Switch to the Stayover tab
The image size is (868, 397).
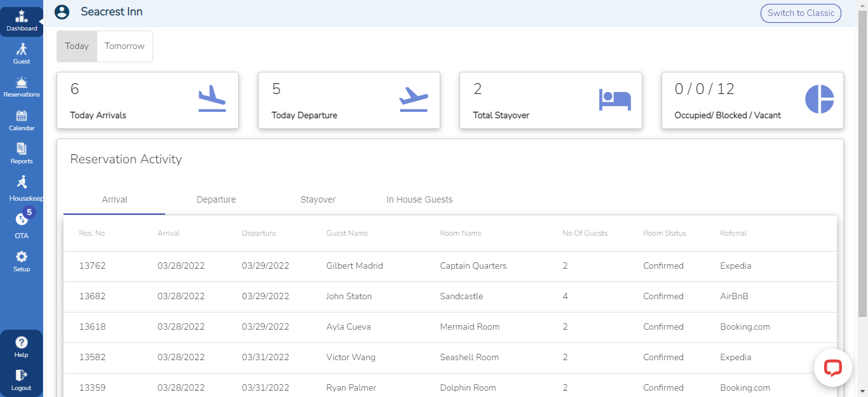pyautogui.click(x=318, y=199)
